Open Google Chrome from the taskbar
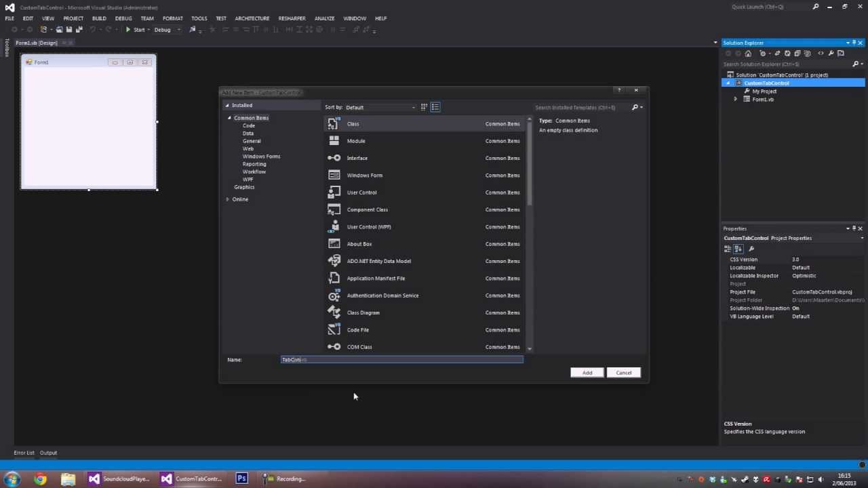 point(40,479)
